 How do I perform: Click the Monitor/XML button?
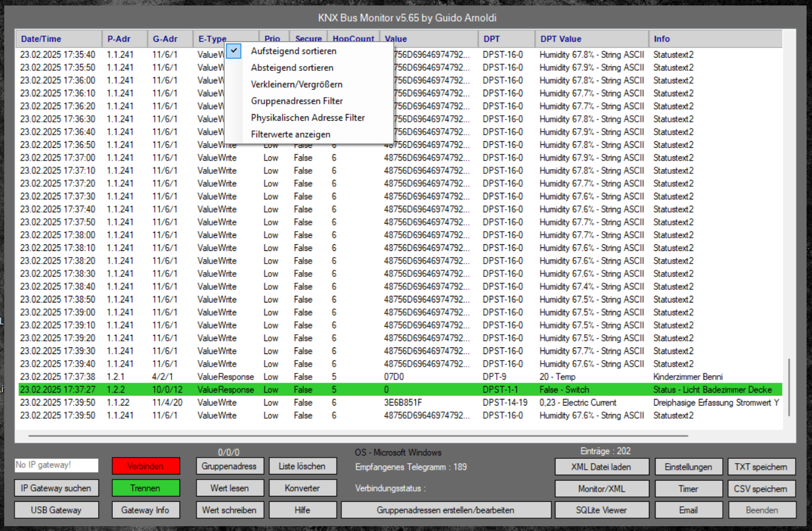click(602, 489)
